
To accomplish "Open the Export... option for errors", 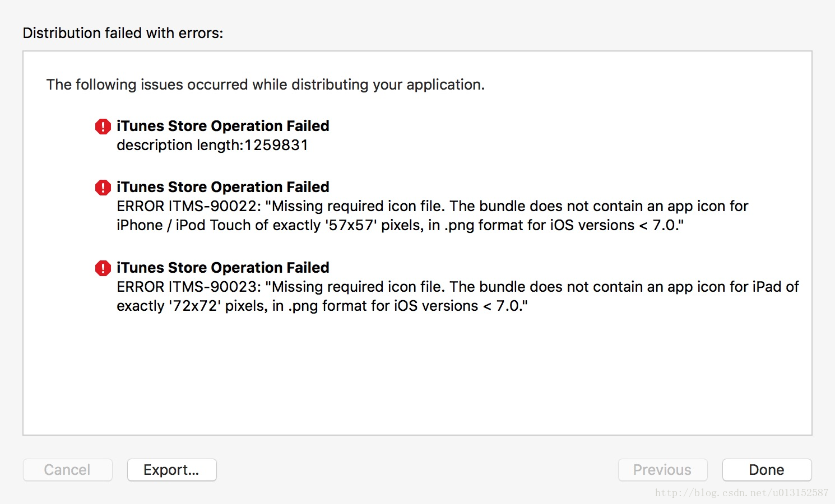I will click(x=171, y=470).
